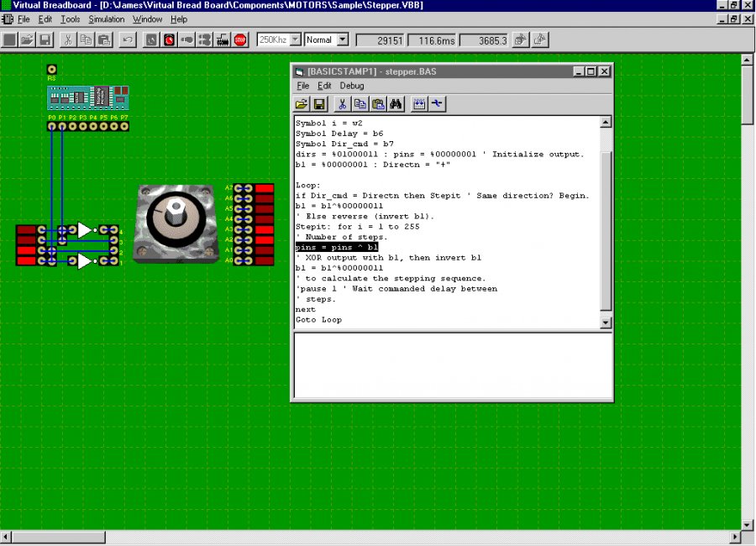Click the Cut scissors icon in main toolbar

(x=68, y=39)
